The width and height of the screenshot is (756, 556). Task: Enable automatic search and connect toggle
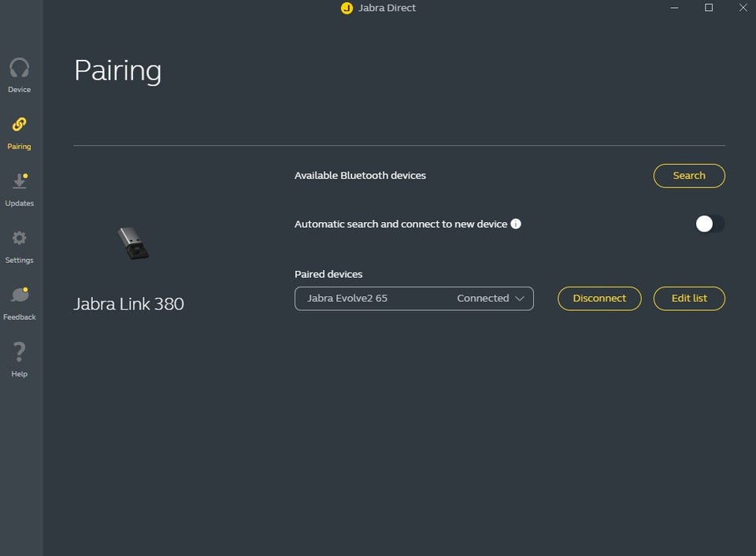(710, 224)
